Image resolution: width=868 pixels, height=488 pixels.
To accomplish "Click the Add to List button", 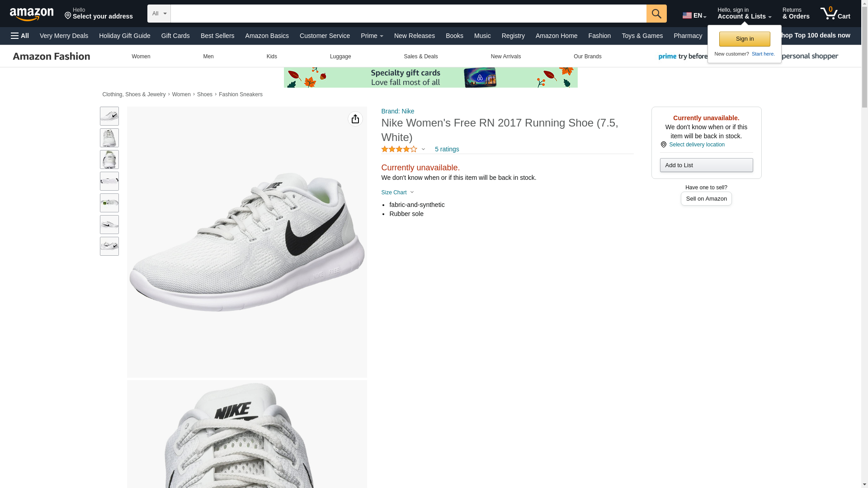I will coord(706,165).
